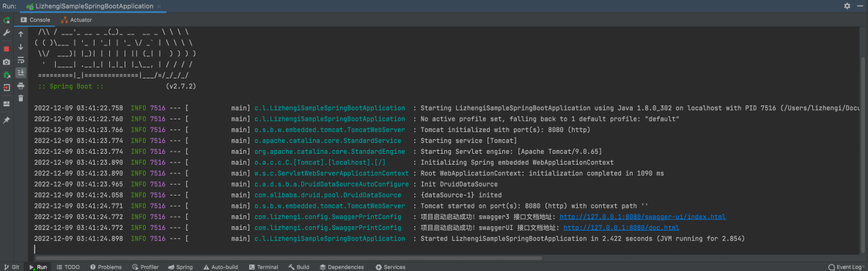Jump down the stack trace arrow
The height and width of the screenshot is (271, 868).
click(21, 47)
